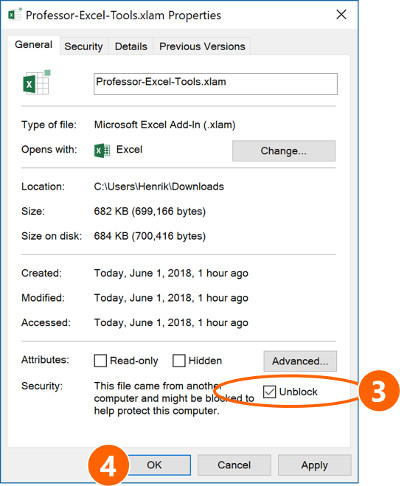Select the location path C:\Users\Henrik\Downloads
This screenshot has width=400, height=486.
pos(159,186)
